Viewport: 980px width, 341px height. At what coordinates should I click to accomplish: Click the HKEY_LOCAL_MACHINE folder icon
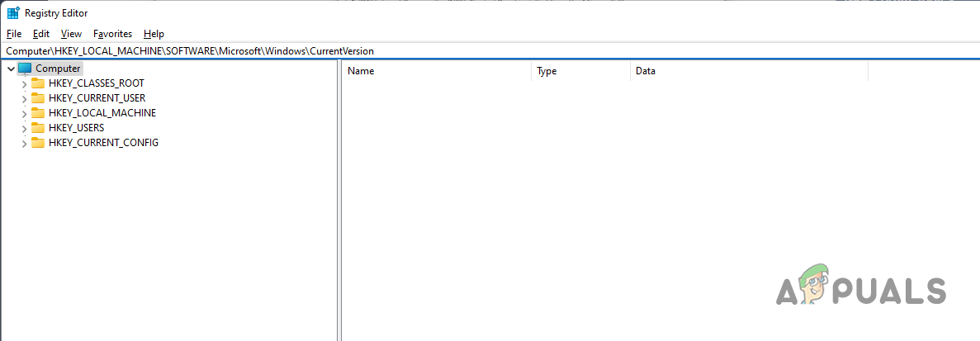click(38, 113)
